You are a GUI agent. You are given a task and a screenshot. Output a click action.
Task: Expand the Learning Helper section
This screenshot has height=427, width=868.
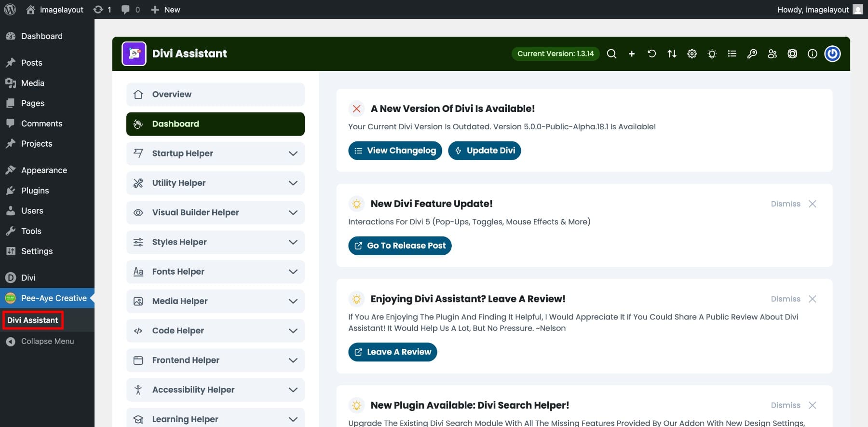coord(216,418)
